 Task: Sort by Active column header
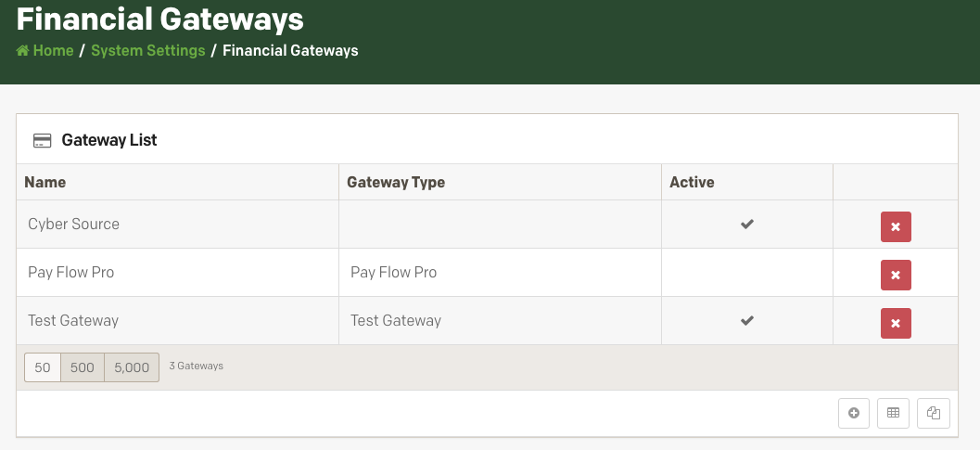[x=692, y=183]
